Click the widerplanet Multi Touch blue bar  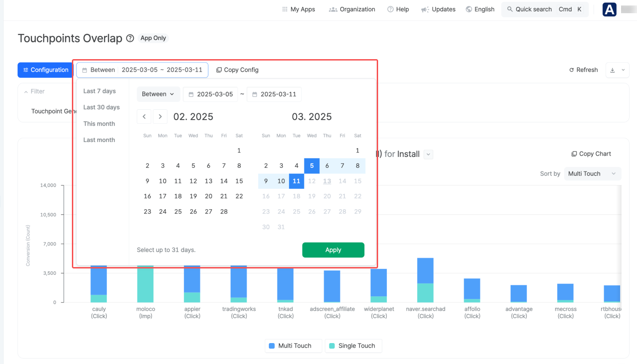point(379,283)
